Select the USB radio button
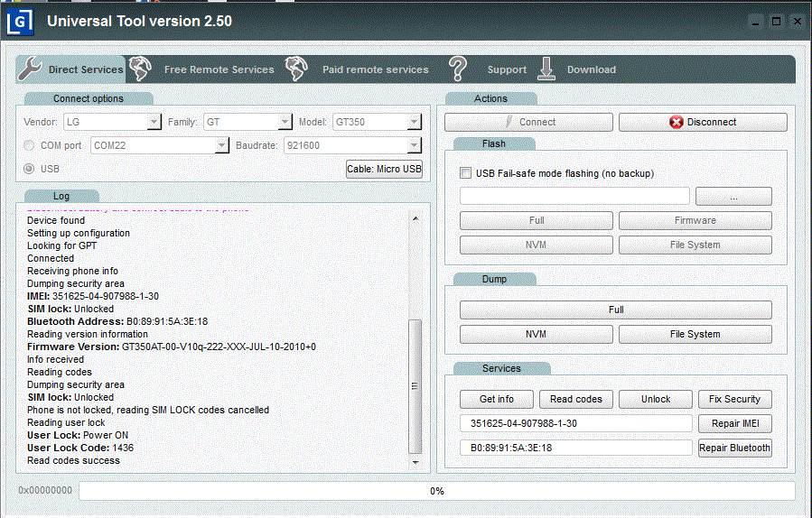 [x=29, y=169]
